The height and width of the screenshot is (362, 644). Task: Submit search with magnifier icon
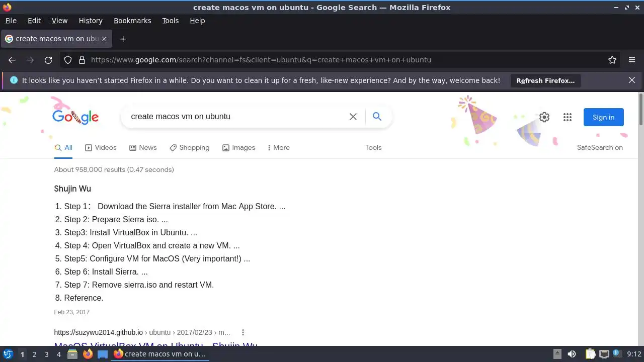[x=377, y=116]
